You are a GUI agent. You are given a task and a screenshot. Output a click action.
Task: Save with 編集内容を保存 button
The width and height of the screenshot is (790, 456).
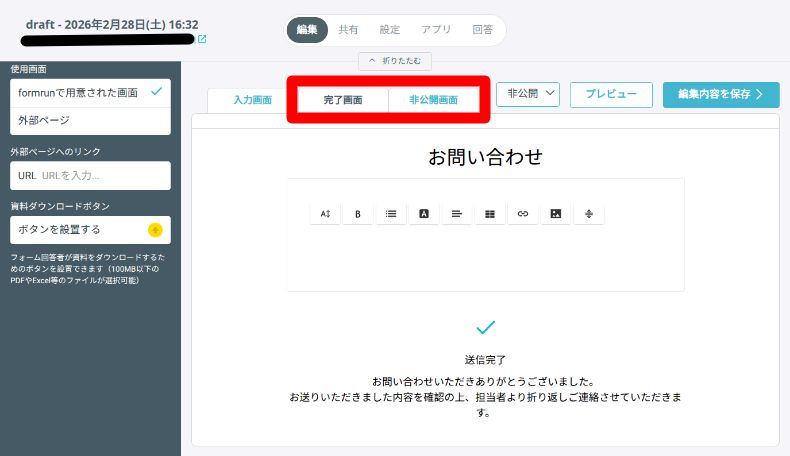coord(721,94)
